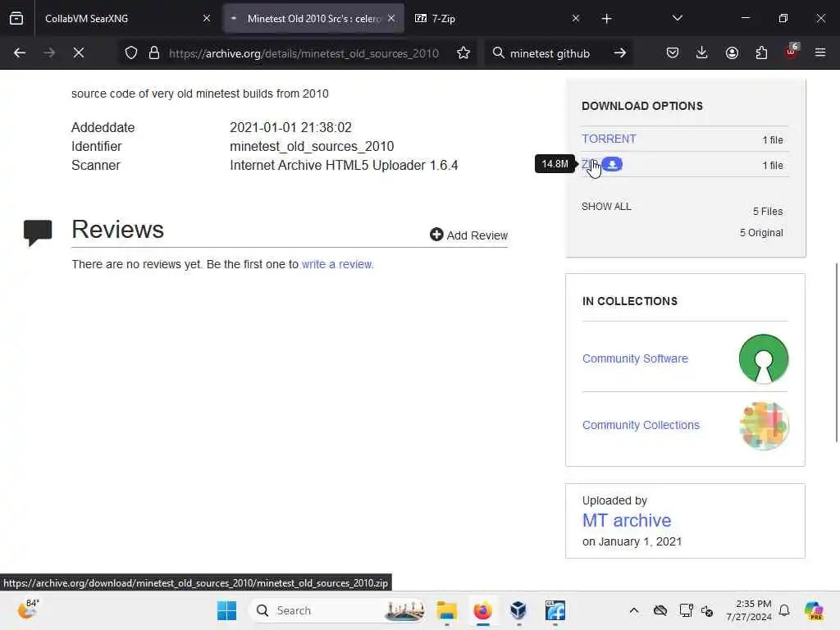Open the tracking protection shield panel
Screen dimensions: 840x630
pos(131,52)
